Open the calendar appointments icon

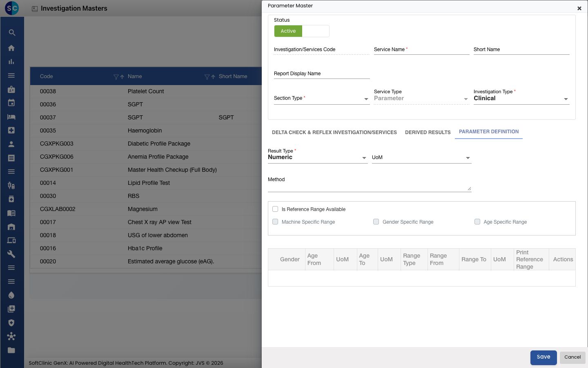pyautogui.click(x=11, y=103)
